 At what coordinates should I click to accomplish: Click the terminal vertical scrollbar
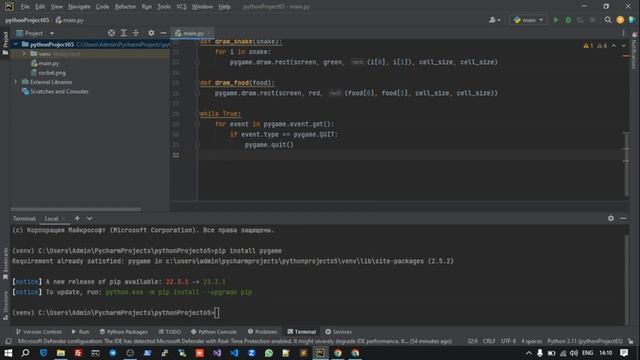point(627,279)
